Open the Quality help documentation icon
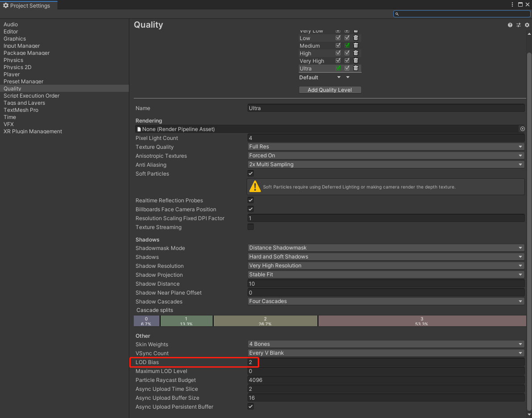532x418 pixels. click(510, 25)
